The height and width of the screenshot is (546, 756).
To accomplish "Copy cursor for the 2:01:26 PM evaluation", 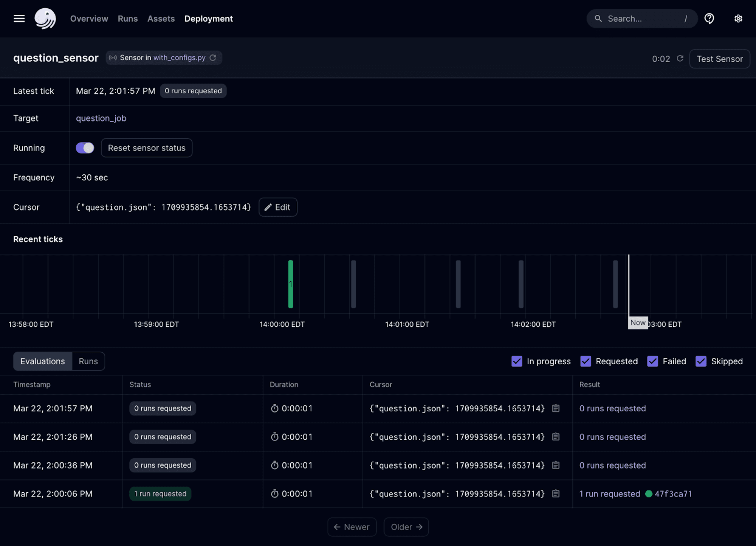I will point(556,437).
